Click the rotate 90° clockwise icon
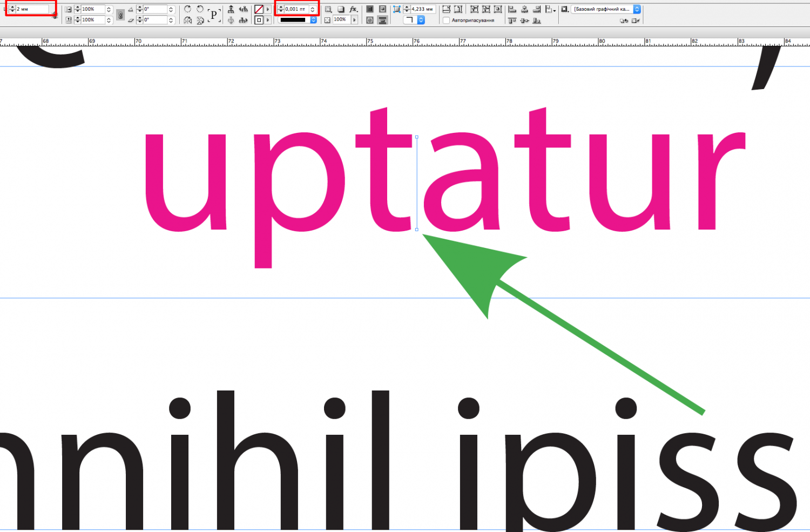 [x=187, y=9]
